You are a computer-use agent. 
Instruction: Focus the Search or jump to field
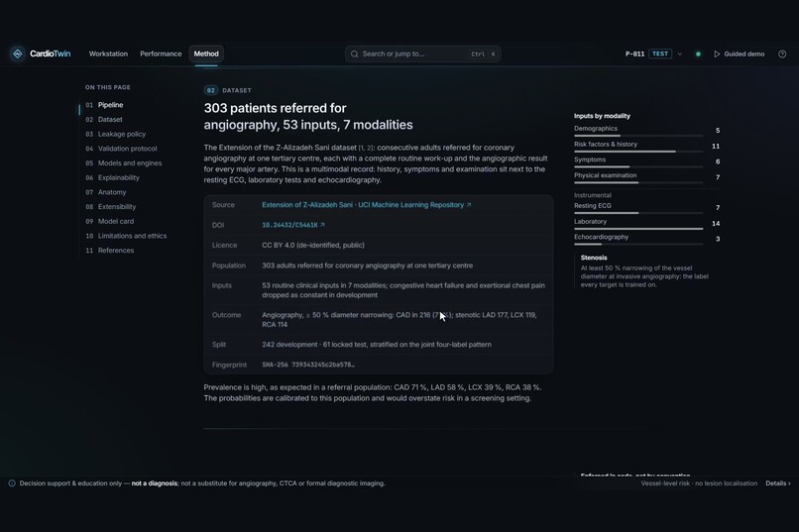pyautogui.click(x=422, y=53)
